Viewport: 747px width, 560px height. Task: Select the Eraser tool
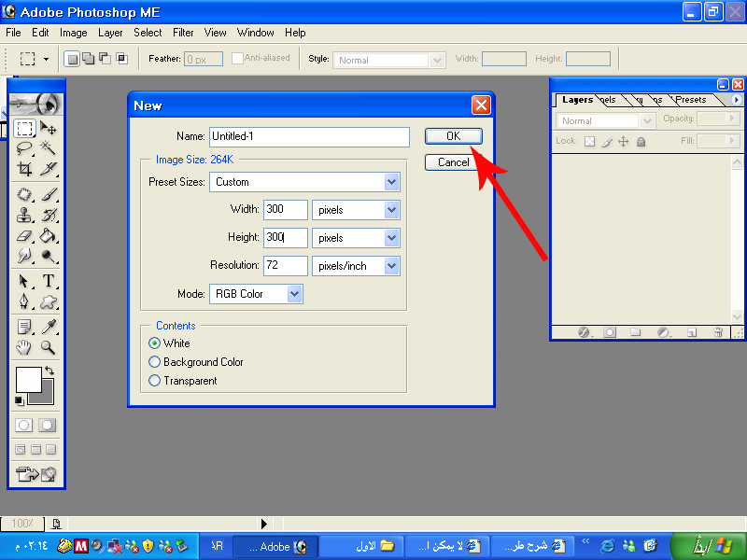pos(24,236)
